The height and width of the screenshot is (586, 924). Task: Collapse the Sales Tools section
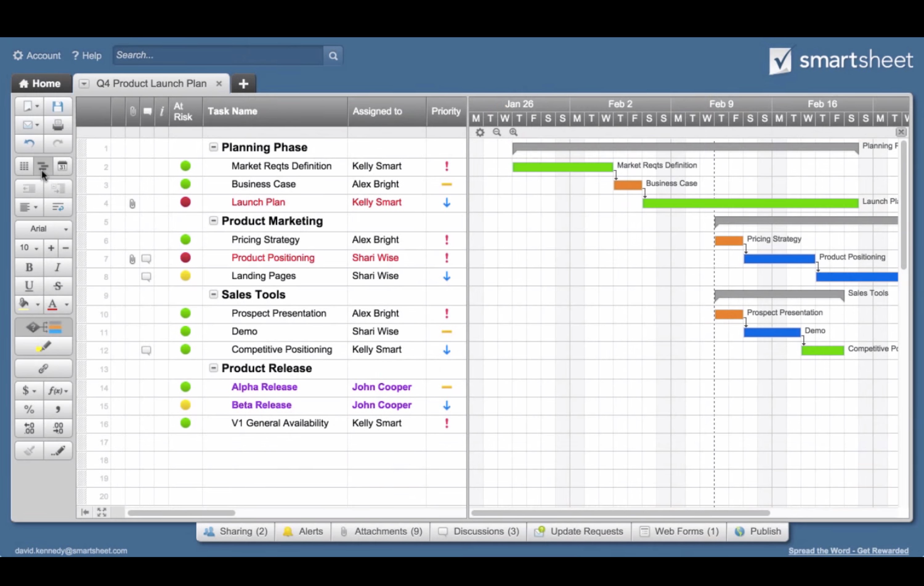click(213, 294)
